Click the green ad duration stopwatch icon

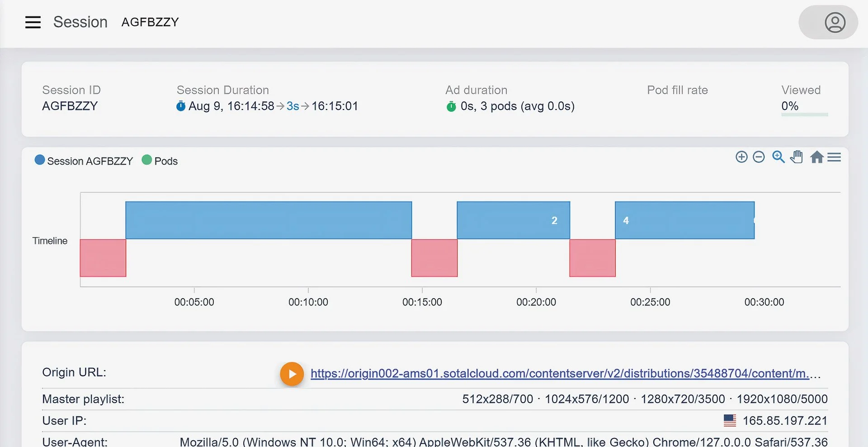[451, 106]
